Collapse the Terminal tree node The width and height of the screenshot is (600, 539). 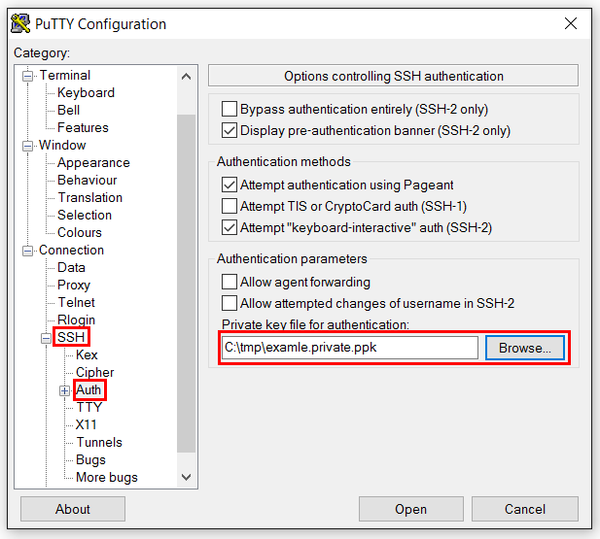pyautogui.click(x=27, y=76)
